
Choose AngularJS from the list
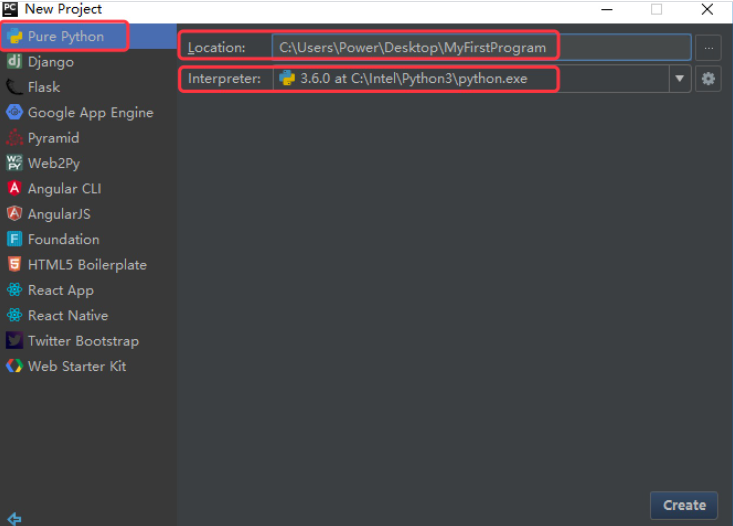coord(88,214)
